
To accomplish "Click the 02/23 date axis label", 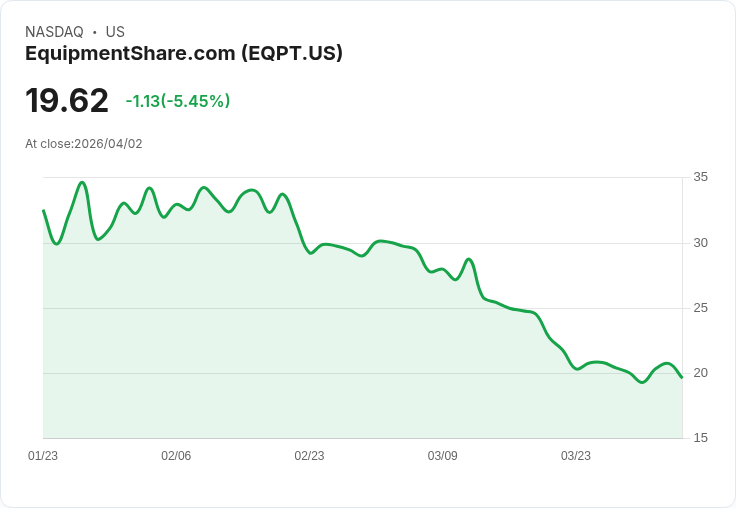I will 309,456.
